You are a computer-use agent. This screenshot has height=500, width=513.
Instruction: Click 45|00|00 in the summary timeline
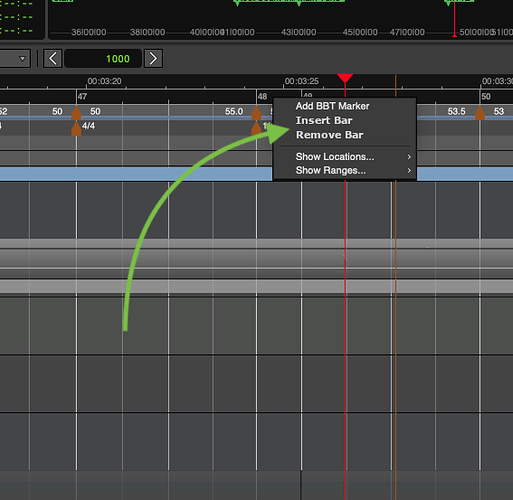(360, 32)
